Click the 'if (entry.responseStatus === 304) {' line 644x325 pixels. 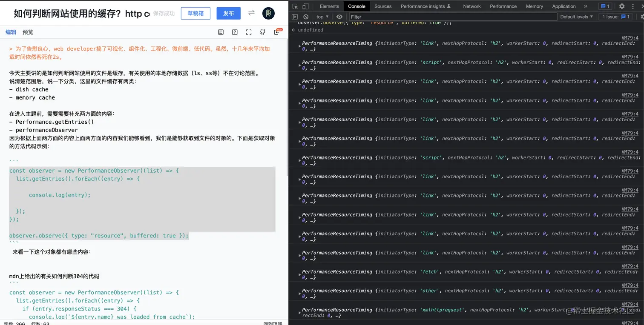click(80, 309)
